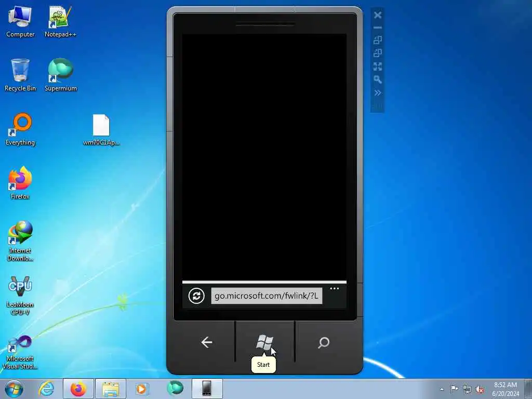Open Windows Media Player taskbar icon

pyautogui.click(x=142, y=389)
